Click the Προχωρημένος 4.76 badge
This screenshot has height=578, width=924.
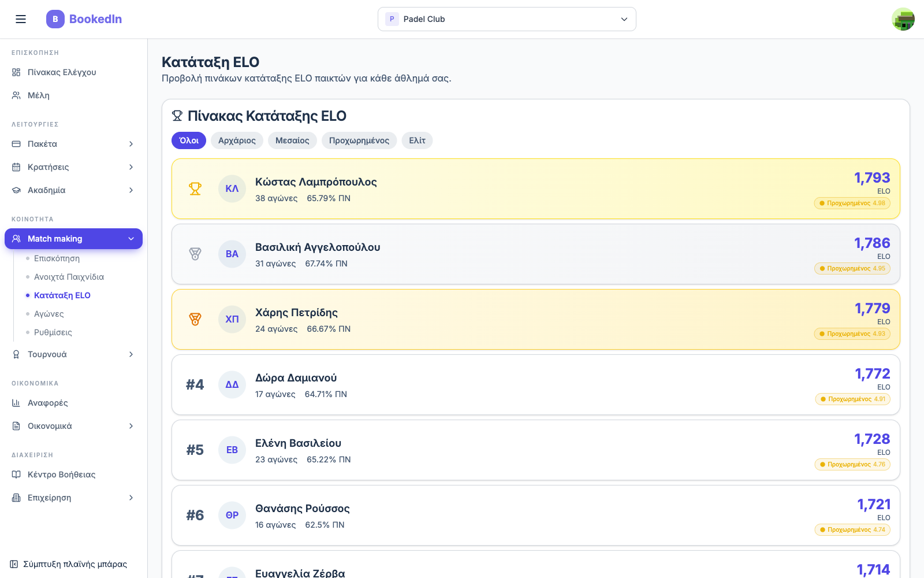coord(852,464)
